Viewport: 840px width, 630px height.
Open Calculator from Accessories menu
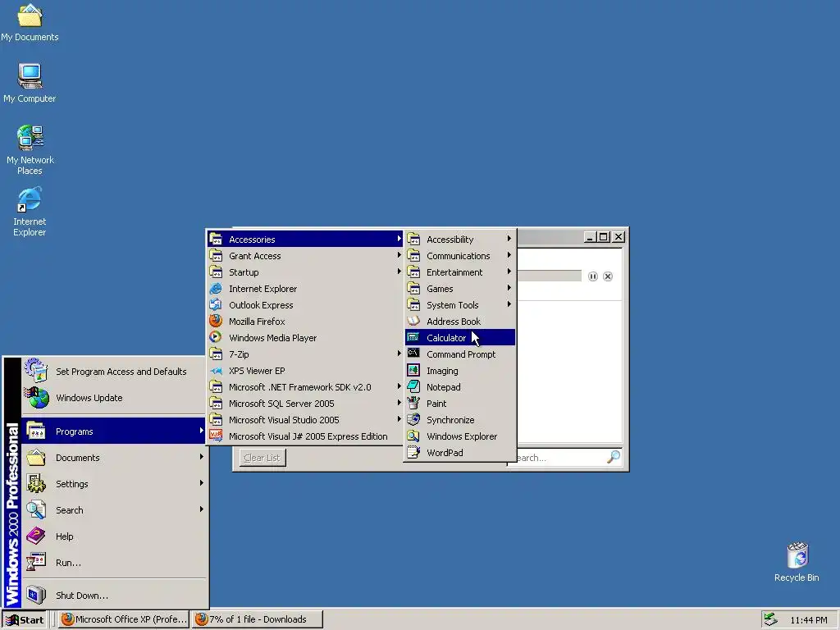[459, 337]
